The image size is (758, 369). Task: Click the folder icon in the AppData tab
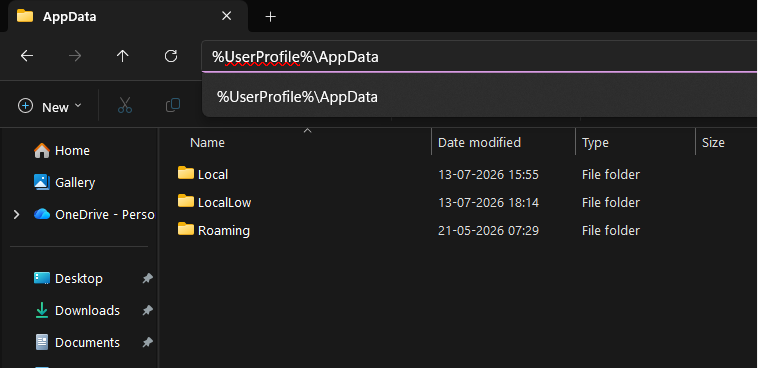(x=25, y=16)
